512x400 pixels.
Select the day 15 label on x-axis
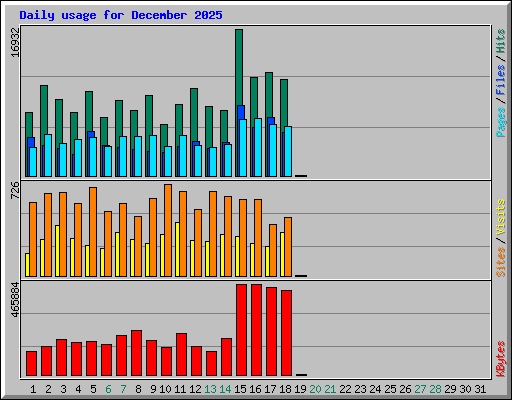coord(240,389)
